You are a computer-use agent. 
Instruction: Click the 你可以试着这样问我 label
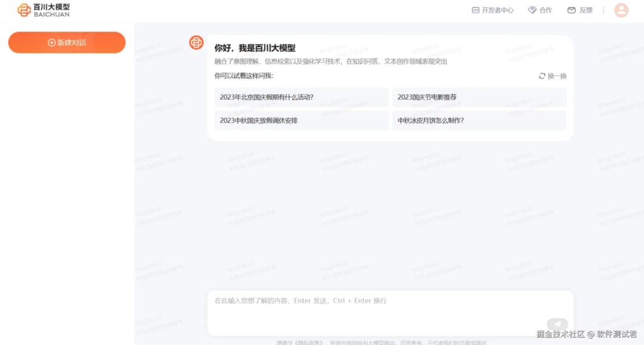244,76
